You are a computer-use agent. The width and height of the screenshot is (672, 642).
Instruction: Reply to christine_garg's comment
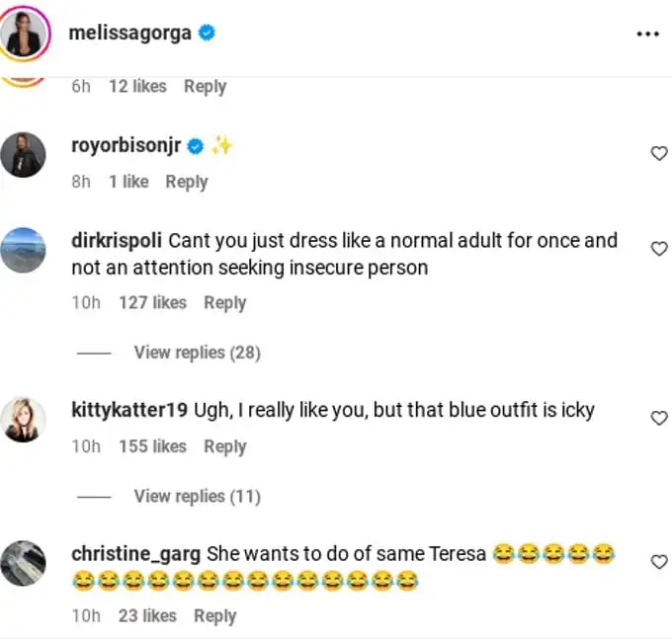(x=215, y=616)
